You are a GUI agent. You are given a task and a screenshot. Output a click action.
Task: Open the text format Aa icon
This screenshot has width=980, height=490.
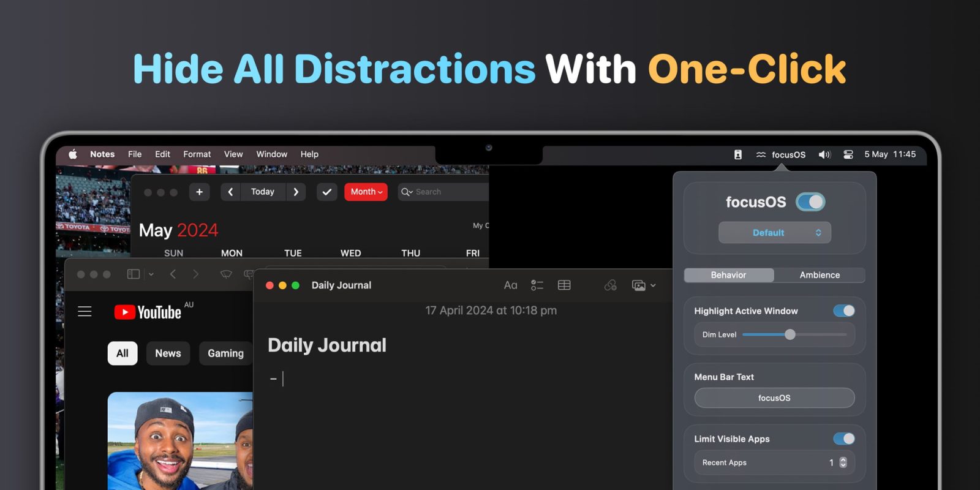coord(510,285)
